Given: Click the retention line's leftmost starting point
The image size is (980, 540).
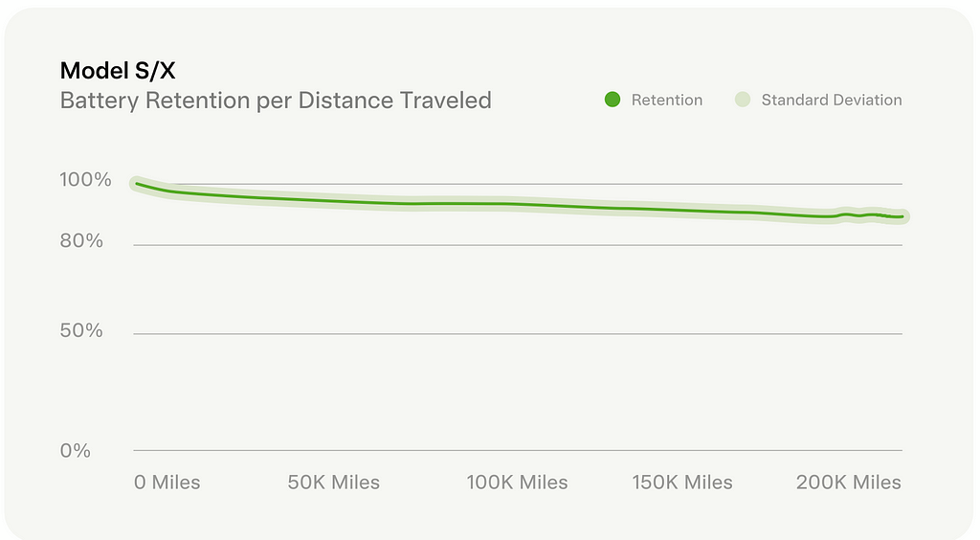Looking at the screenshot, I should 137,183.
